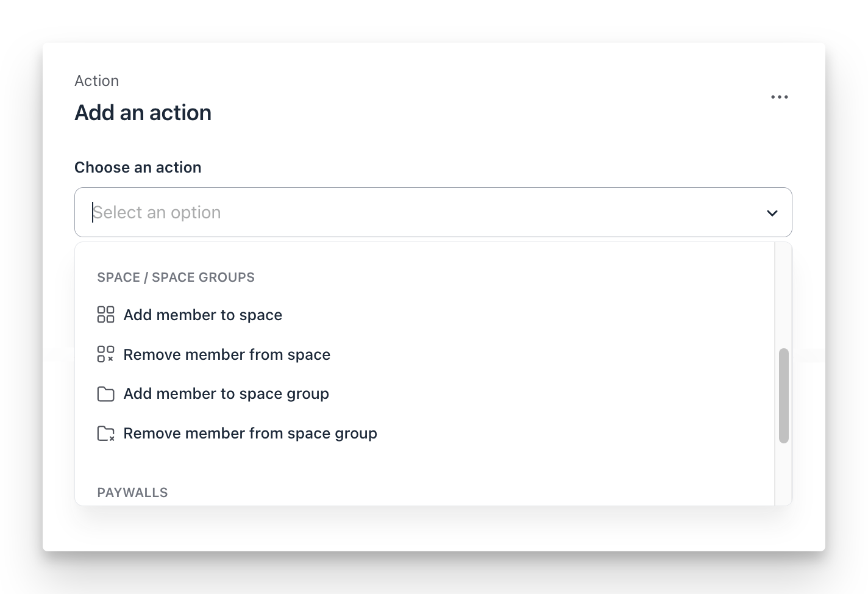The height and width of the screenshot is (594, 868).
Task: Select the Add member to space action
Action: point(203,315)
